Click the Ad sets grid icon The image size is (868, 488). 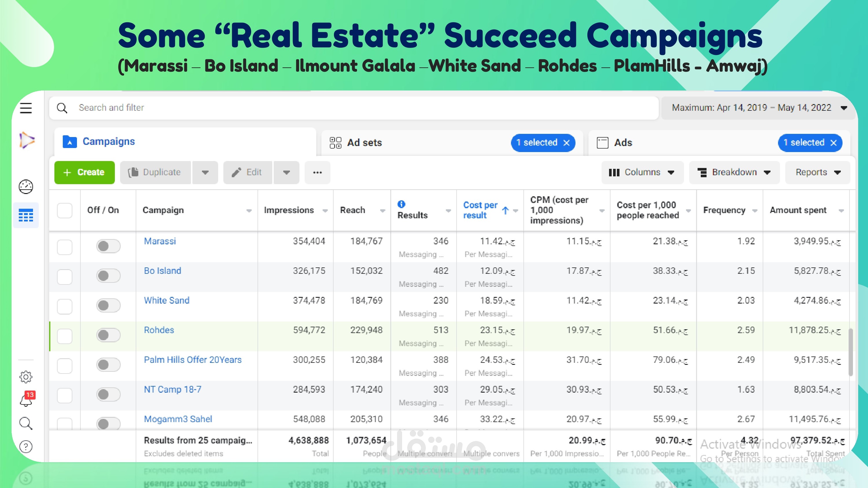[335, 143]
